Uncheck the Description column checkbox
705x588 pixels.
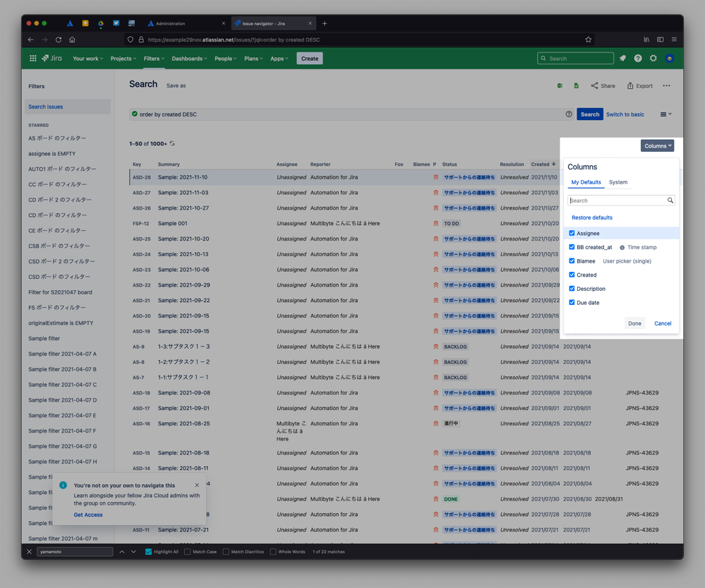pos(572,289)
